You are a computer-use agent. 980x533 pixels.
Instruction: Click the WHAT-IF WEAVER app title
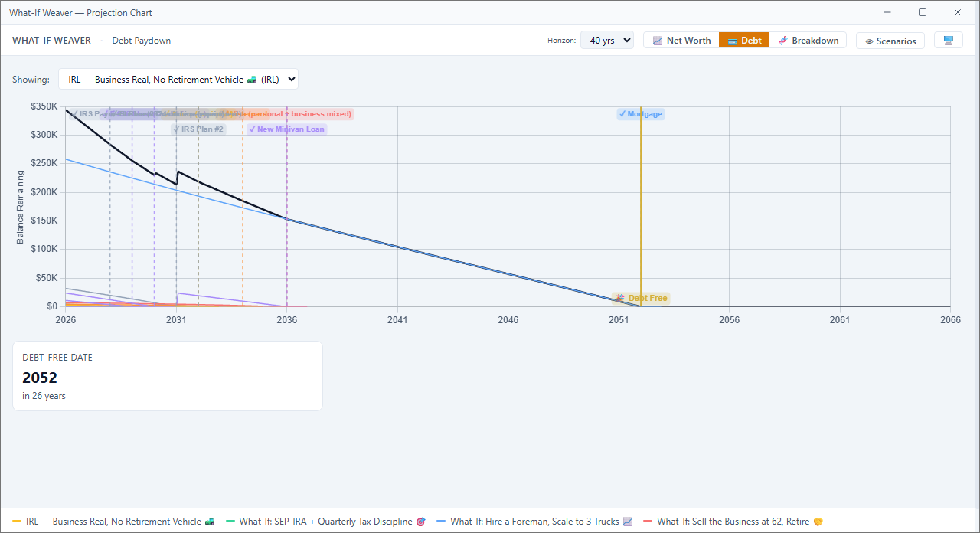pos(51,41)
